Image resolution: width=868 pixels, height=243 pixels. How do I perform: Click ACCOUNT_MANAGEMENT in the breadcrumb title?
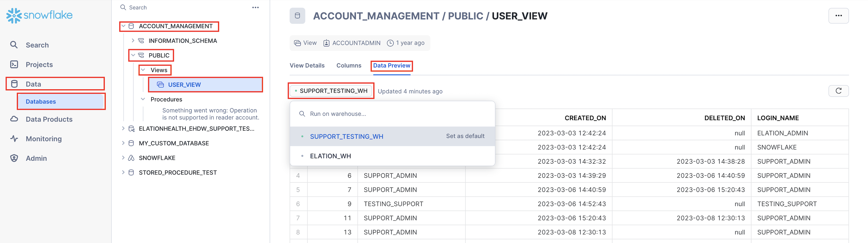tap(376, 16)
